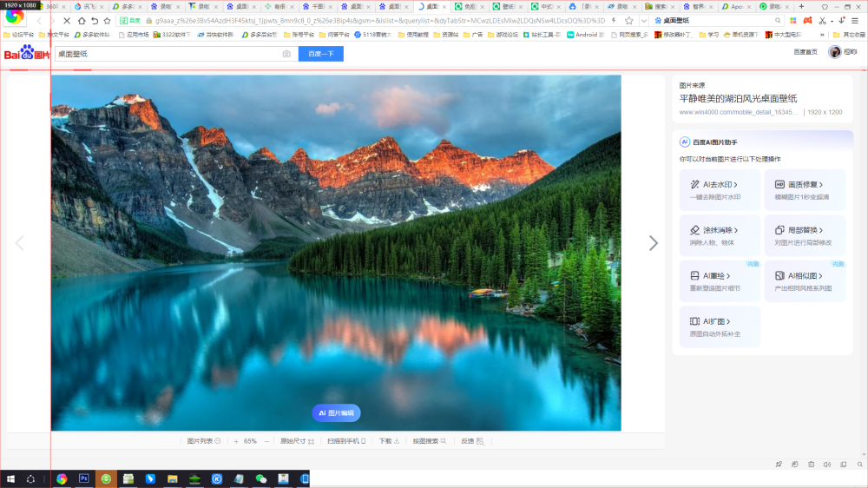View 原始尺寸 original size
The height and width of the screenshot is (488, 868).
297,441
